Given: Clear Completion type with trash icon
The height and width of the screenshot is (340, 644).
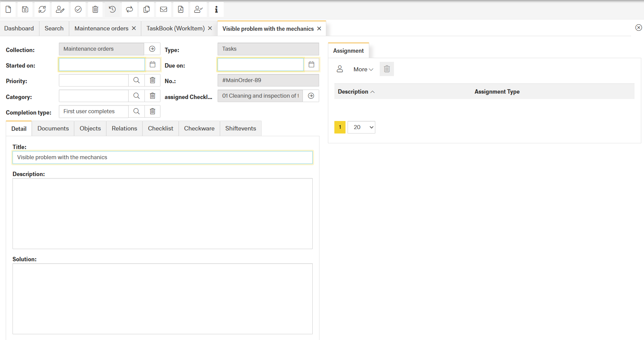Looking at the screenshot, I should pyautogui.click(x=153, y=111).
